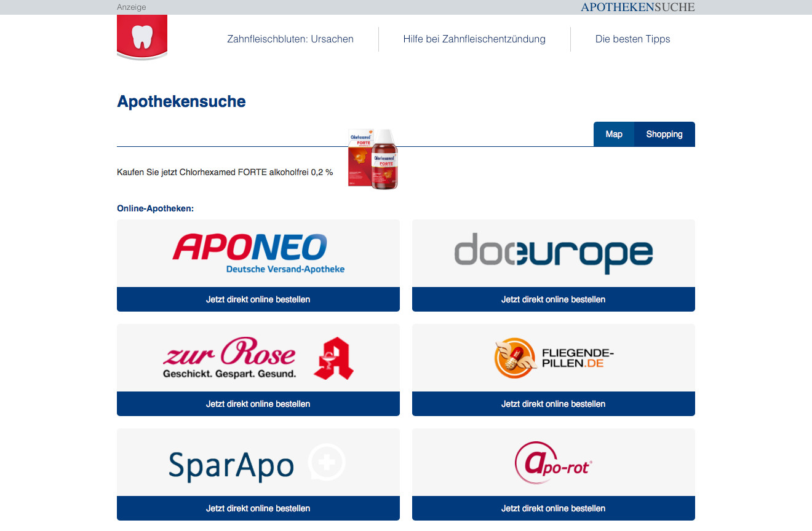Click the apo-rot logo
The width and height of the screenshot is (812, 531).
(x=553, y=462)
